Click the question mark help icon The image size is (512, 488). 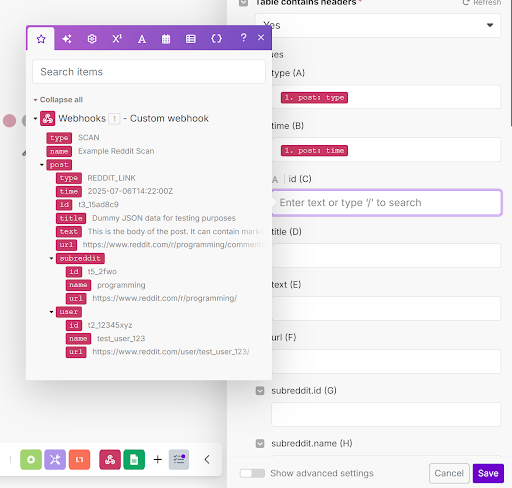(x=244, y=37)
